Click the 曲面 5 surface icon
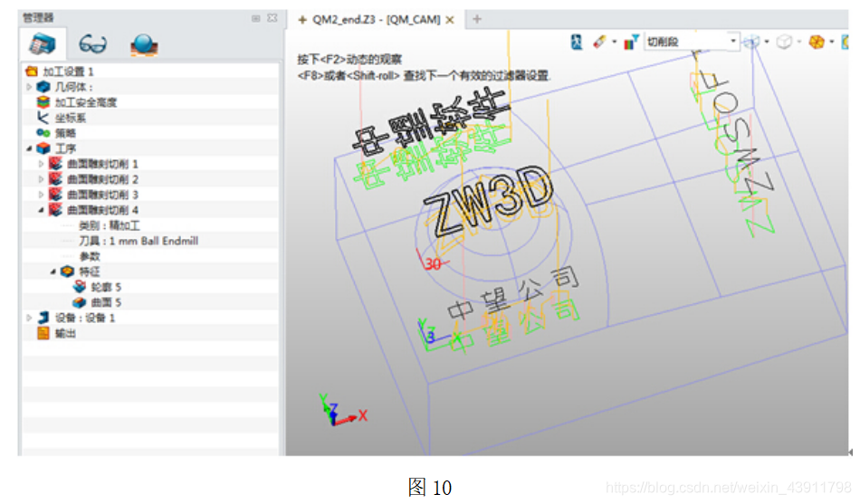860x504 pixels. 79,301
